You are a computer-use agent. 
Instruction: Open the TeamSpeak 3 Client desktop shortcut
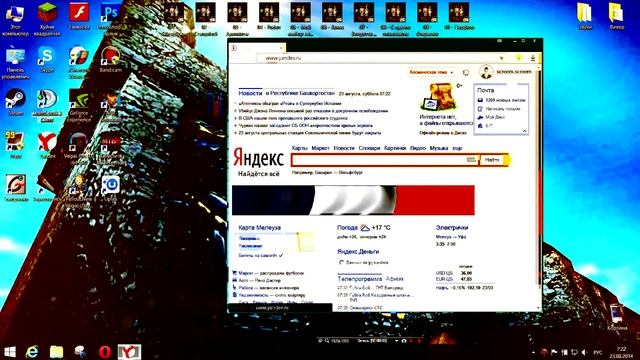tap(47, 105)
